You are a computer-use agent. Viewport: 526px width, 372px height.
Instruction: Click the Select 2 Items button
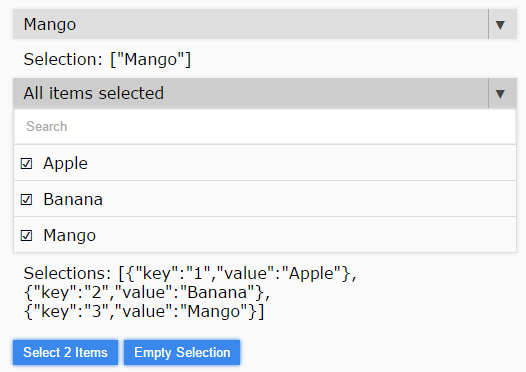pyautogui.click(x=65, y=353)
